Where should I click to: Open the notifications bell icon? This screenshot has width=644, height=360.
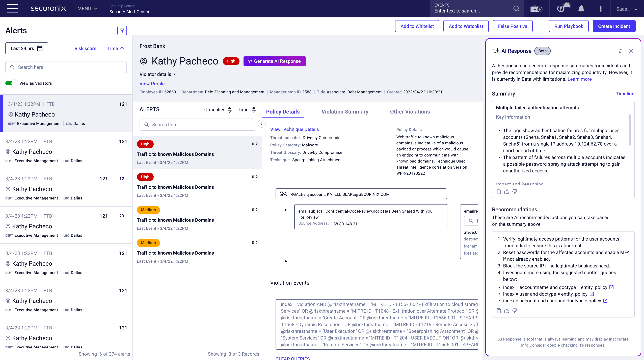581,9
